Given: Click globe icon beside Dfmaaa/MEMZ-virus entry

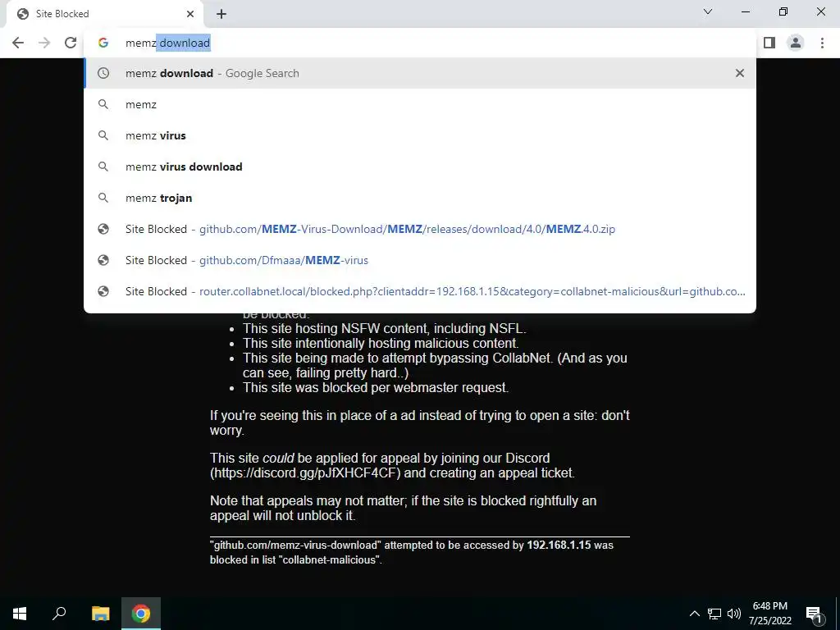Looking at the screenshot, I should click(103, 260).
